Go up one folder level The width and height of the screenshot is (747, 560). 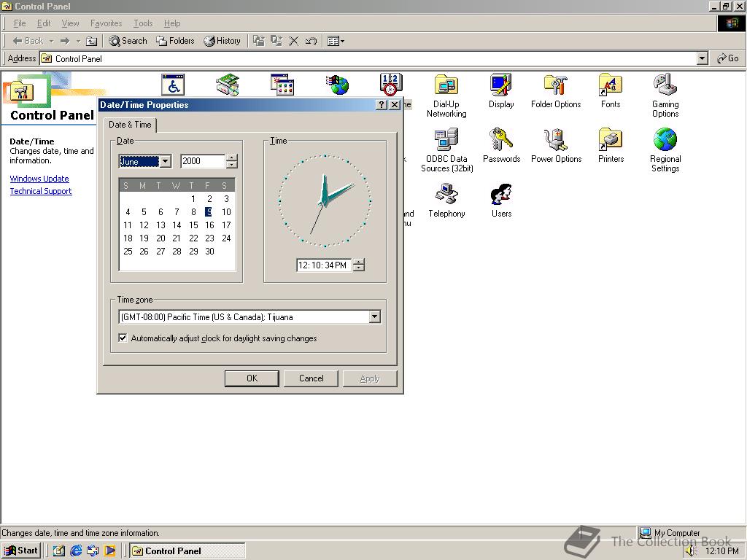pos(91,41)
